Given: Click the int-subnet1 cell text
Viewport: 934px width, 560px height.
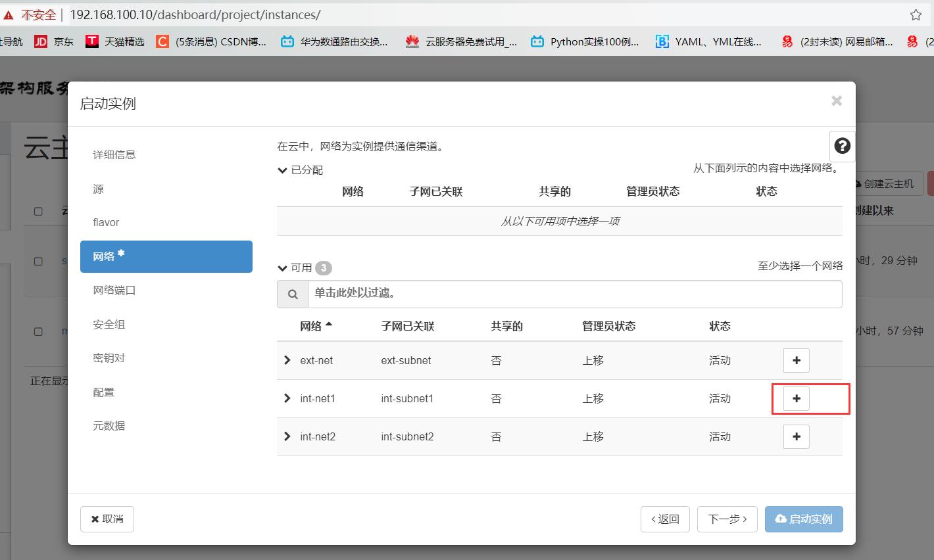Looking at the screenshot, I should click(x=407, y=398).
